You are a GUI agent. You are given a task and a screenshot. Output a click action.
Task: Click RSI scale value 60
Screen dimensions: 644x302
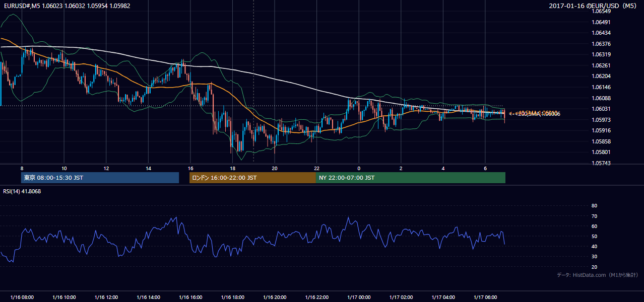coord(594,226)
